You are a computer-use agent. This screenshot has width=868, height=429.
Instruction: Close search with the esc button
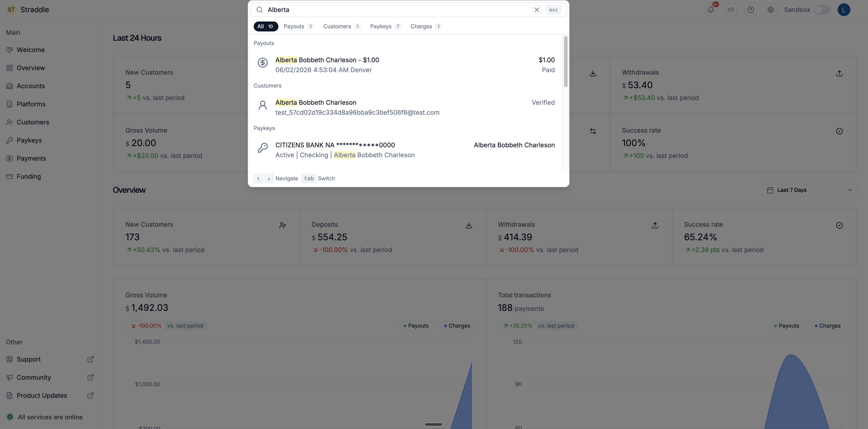(553, 10)
